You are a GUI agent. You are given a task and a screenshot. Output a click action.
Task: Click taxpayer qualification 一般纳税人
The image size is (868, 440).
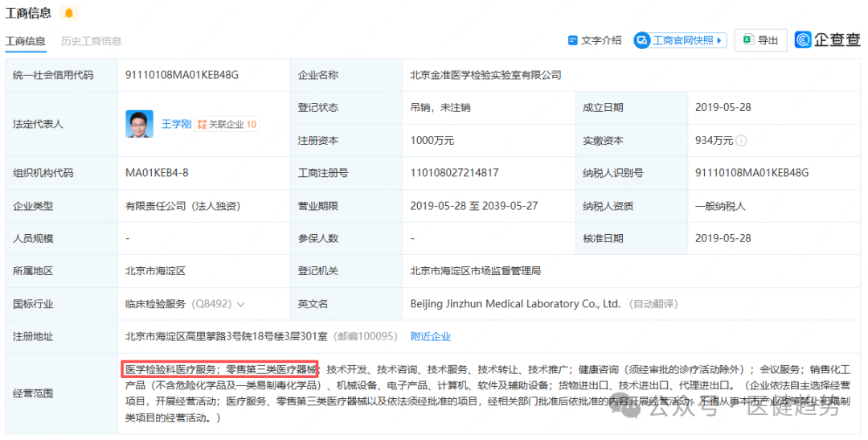720,206
